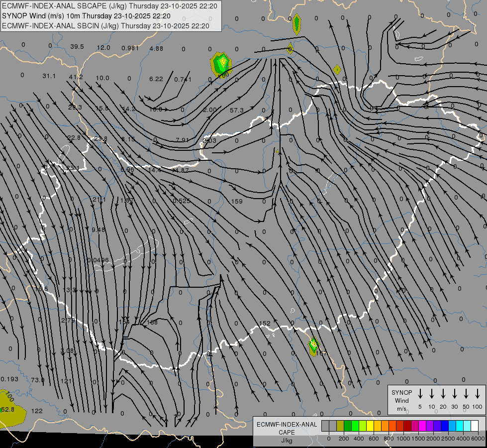Image resolution: width=487 pixels, height=448 pixels.
Task: Click the map value 0.741
Action: 183,80
